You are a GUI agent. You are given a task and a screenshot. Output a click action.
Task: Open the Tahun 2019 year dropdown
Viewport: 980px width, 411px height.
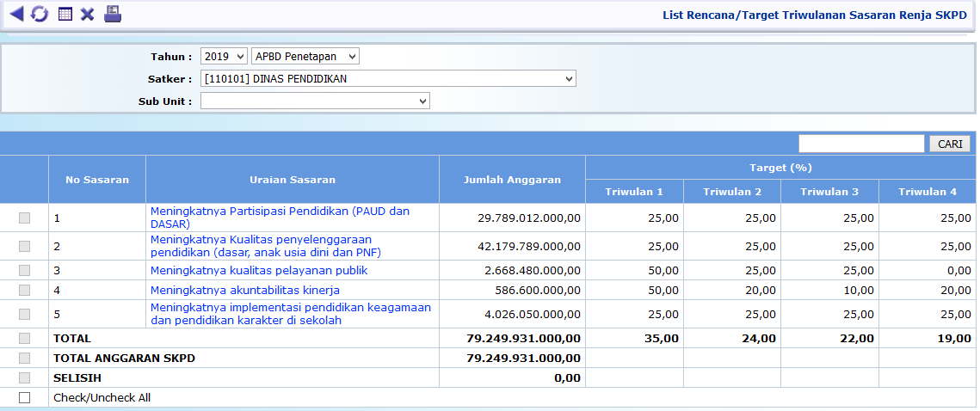(224, 56)
